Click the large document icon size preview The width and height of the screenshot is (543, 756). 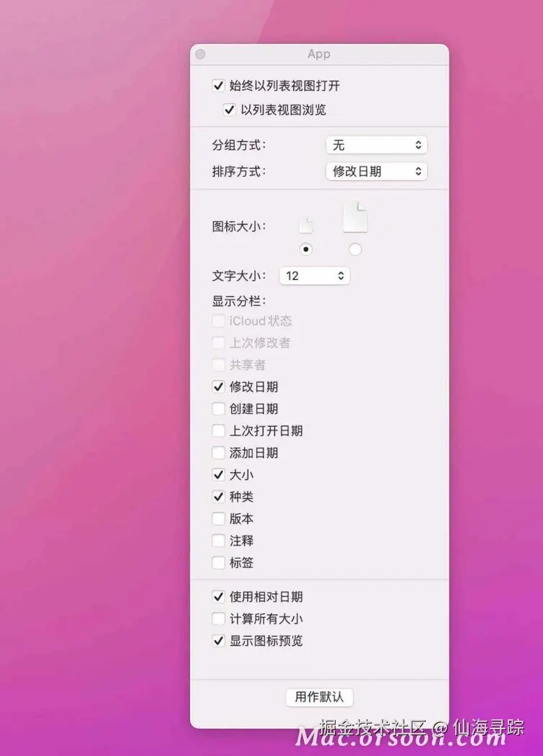click(355, 217)
